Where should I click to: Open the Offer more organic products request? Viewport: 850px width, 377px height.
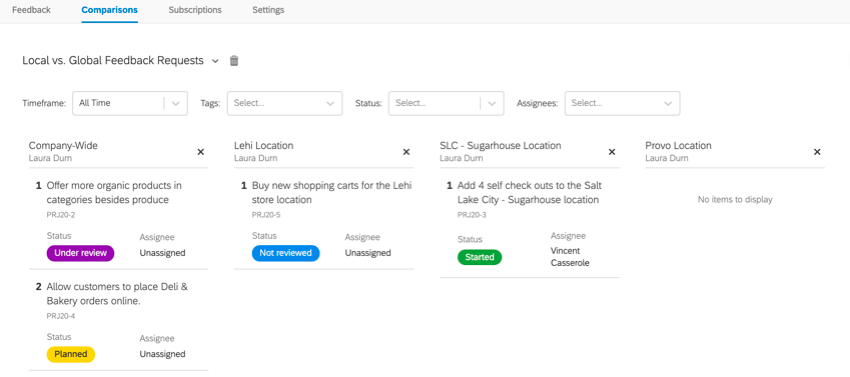click(114, 193)
